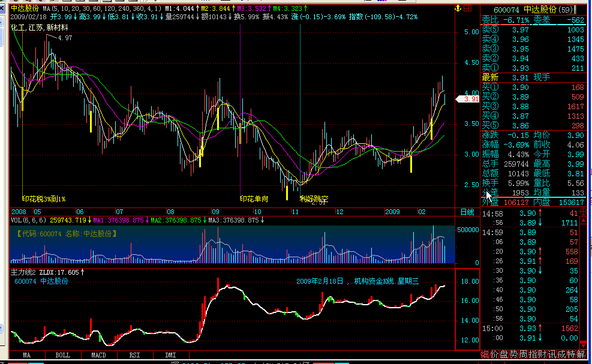Click the 利好跳空 chart annotation
Image resolution: width=592 pixels, height=364 pixels.
(314, 198)
